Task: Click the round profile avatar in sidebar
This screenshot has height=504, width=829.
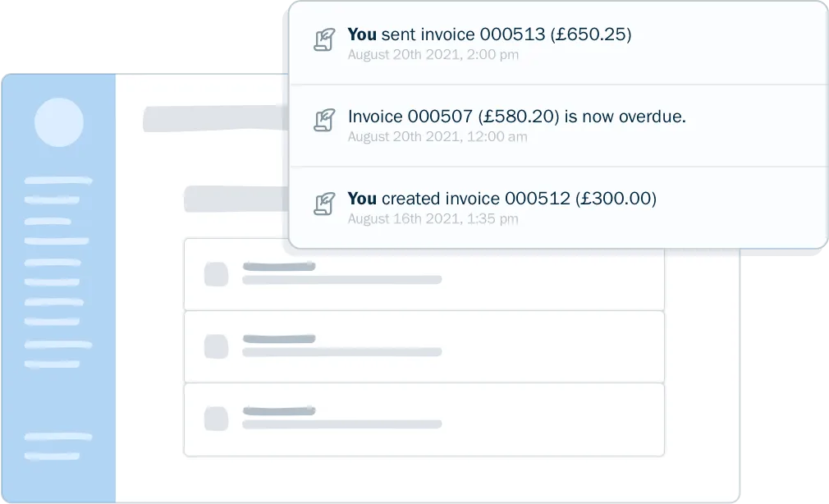Action: click(x=58, y=122)
